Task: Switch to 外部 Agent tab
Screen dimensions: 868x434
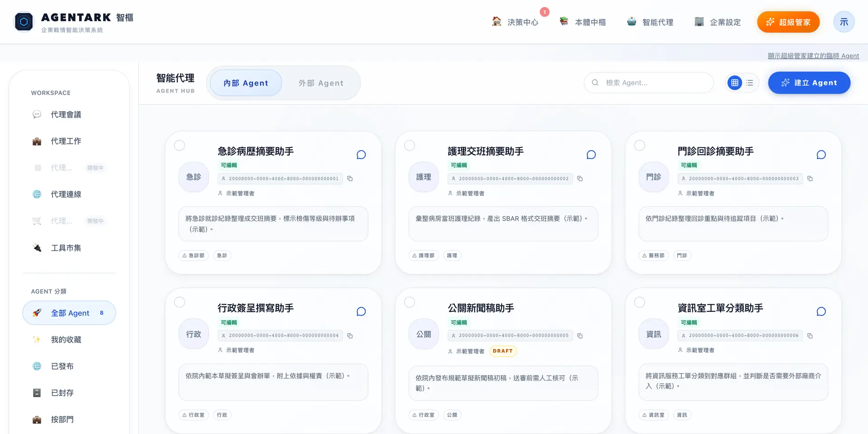Action: 321,83
